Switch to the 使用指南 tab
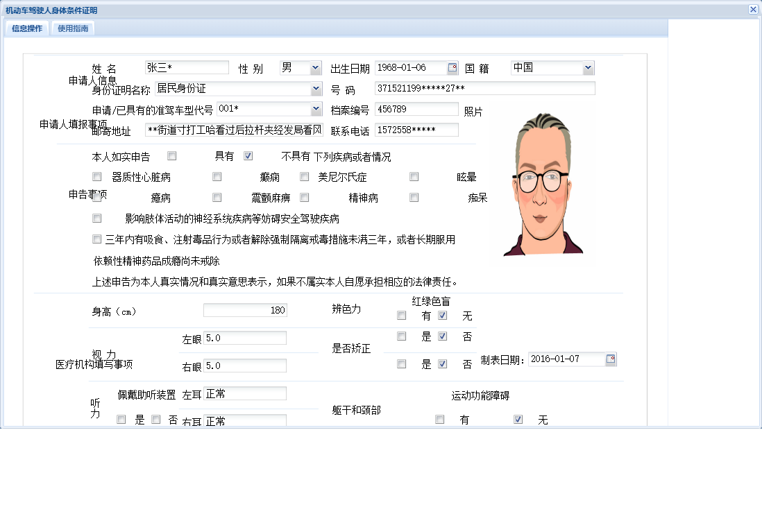The width and height of the screenshot is (762, 532). tap(72, 28)
